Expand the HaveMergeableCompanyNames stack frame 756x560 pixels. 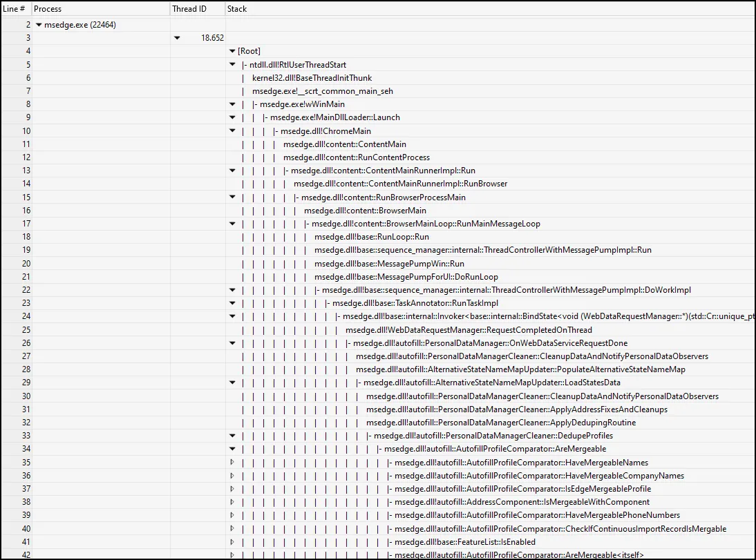pos(232,476)
